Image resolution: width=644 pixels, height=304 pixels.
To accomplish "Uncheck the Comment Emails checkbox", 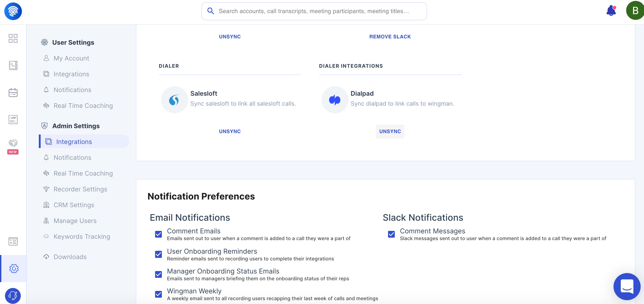I will pyautogui.click(x=158, y=234).
